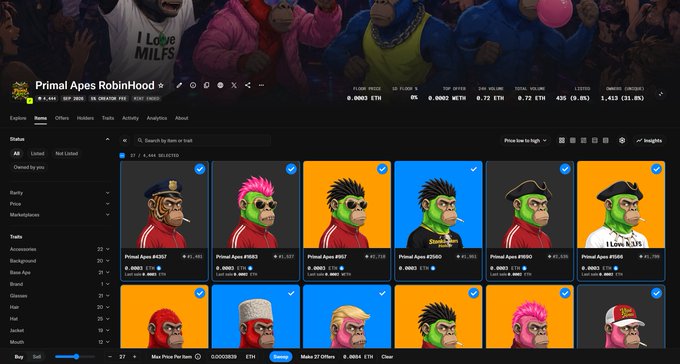The width and height of the screenshot is (680, 364).
Task: Expand the Rarity filter
Action: (60, 193)
